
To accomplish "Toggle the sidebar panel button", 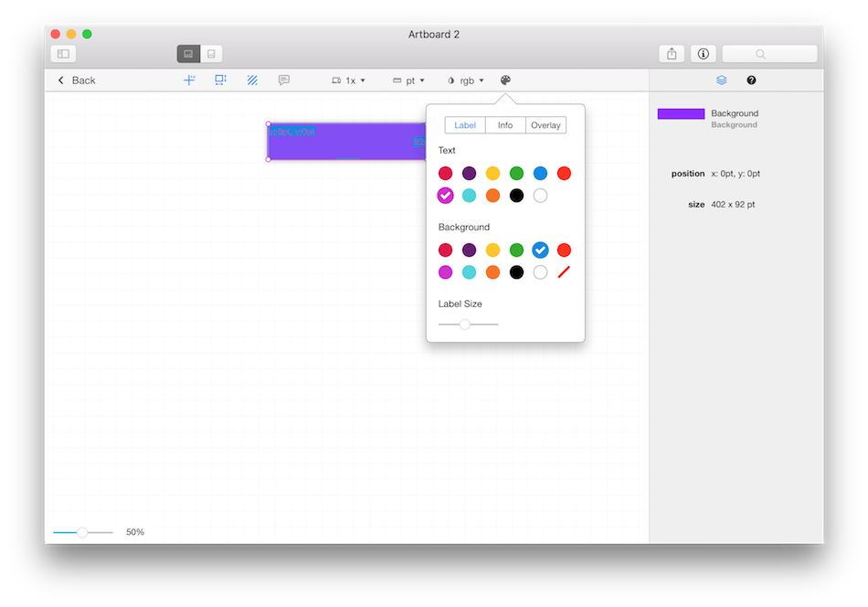I will click(63, 54).
